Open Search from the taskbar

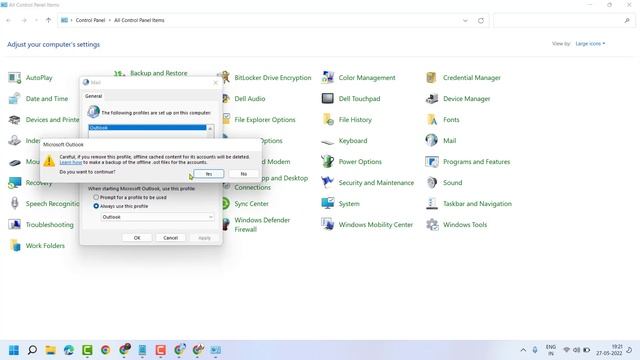(x=32, y=350)
